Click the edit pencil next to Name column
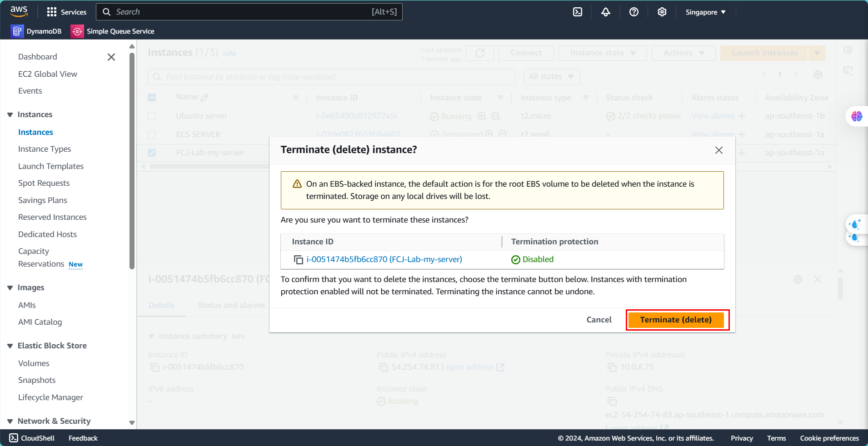Image resolution: width=868 pixels, height=446 pixels. [205, 97]
